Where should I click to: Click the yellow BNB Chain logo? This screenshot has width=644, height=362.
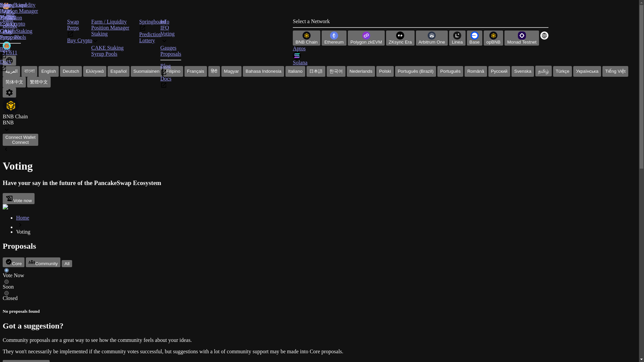[11, 106]
